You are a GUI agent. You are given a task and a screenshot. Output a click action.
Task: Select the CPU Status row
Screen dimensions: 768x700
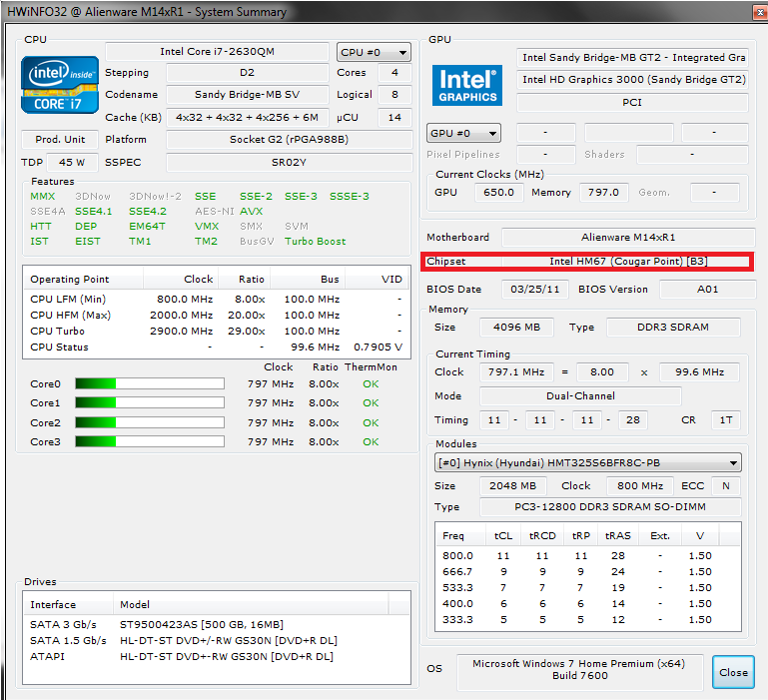216,348
